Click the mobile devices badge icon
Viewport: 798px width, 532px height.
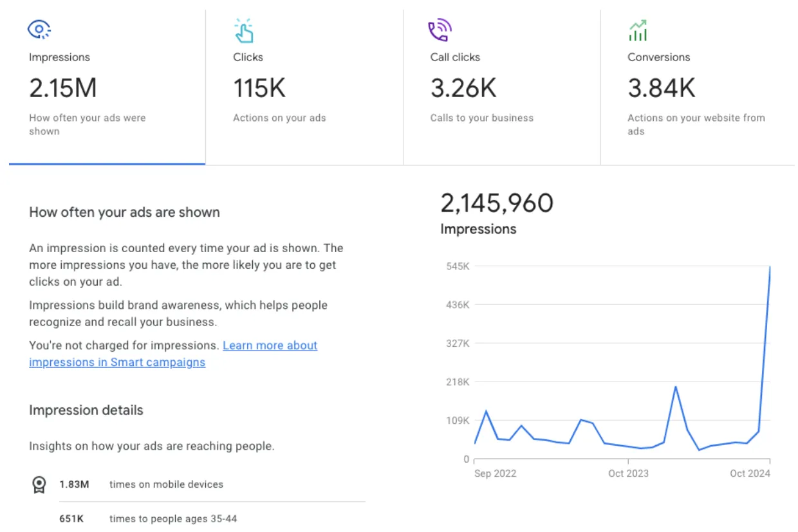[x=39, y=484]
